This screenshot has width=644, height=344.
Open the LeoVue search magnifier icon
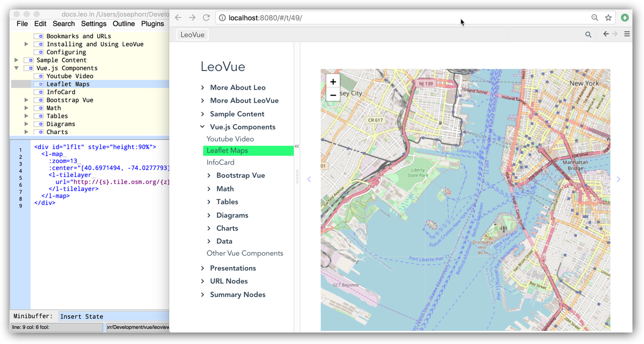589,34
